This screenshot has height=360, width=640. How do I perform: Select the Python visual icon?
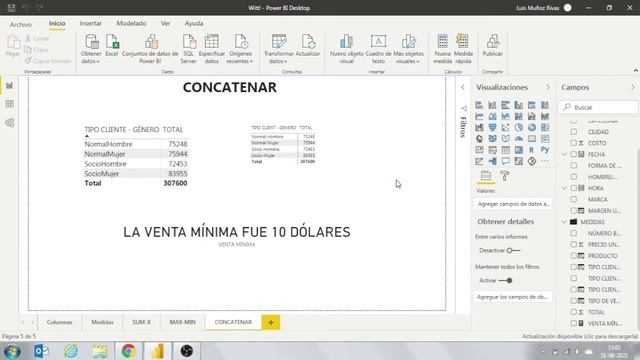(x=544, y=150)
